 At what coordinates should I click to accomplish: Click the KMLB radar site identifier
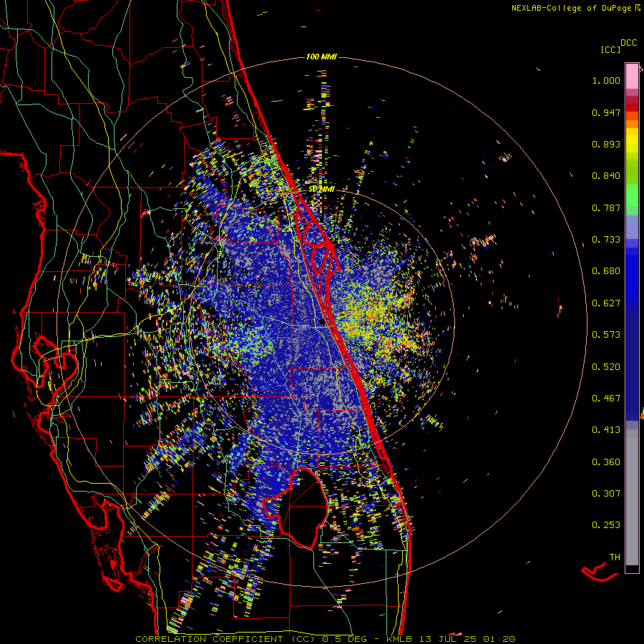(x=401, y=639)
